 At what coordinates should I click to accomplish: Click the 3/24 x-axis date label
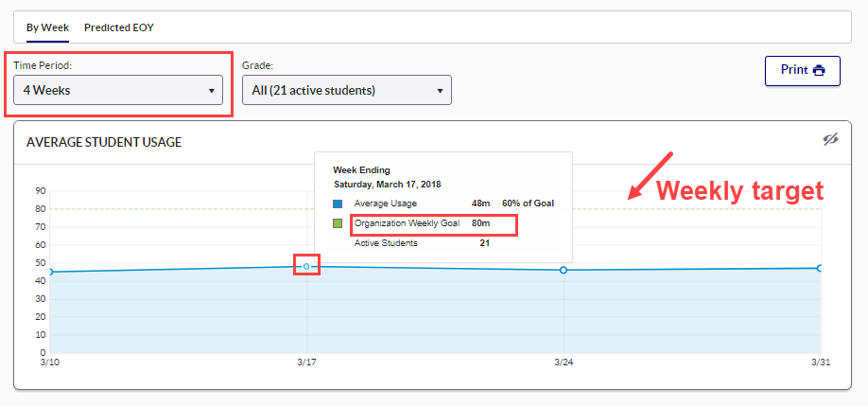pos(564,363)
